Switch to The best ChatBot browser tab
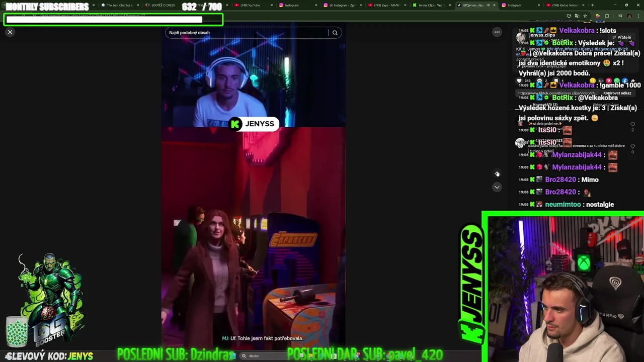Screen dimensions: 644x362 coord(119,5)
